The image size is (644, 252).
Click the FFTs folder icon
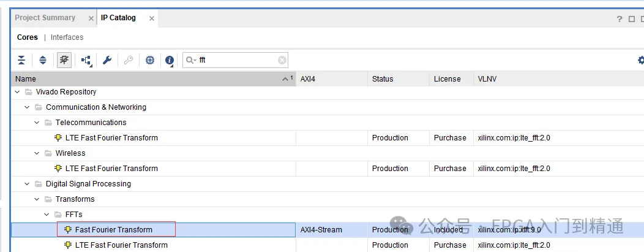(x=58, y=215)
